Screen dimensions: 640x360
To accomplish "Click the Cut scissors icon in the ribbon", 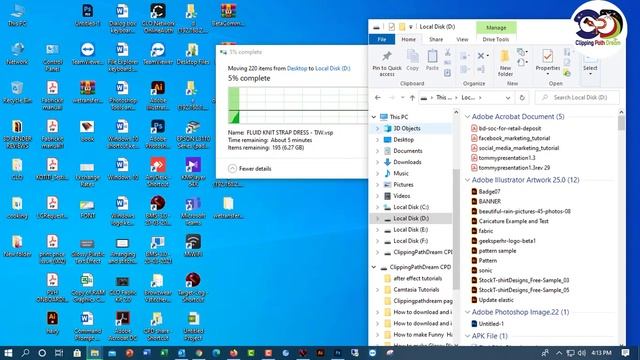I will pos(448,53).
